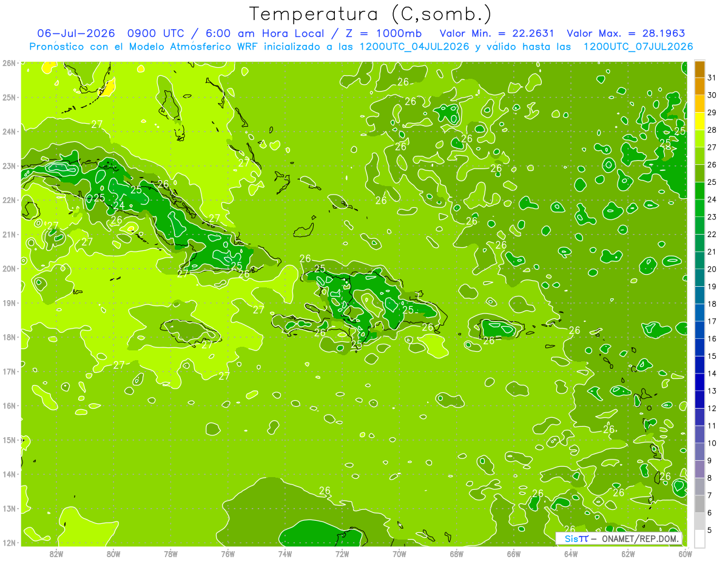Click the '70W' longitude axis label
The height and width of the screenshot is (562, 728).
399,554
